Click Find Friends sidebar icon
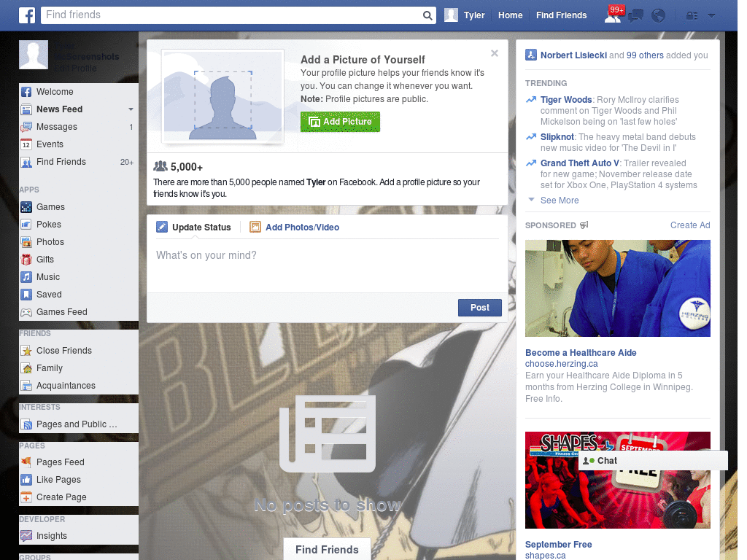747x560 pixels. tap(26, 162)
